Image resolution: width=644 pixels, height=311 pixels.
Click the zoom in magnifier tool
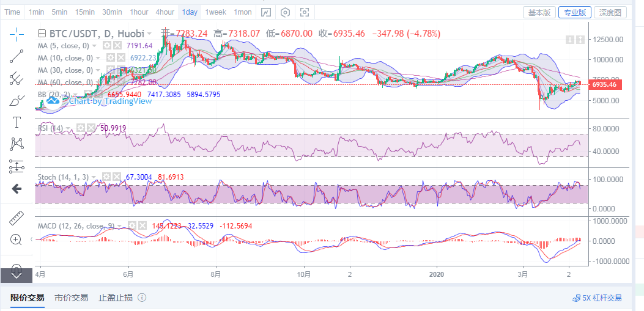click(x=17, y=239)
